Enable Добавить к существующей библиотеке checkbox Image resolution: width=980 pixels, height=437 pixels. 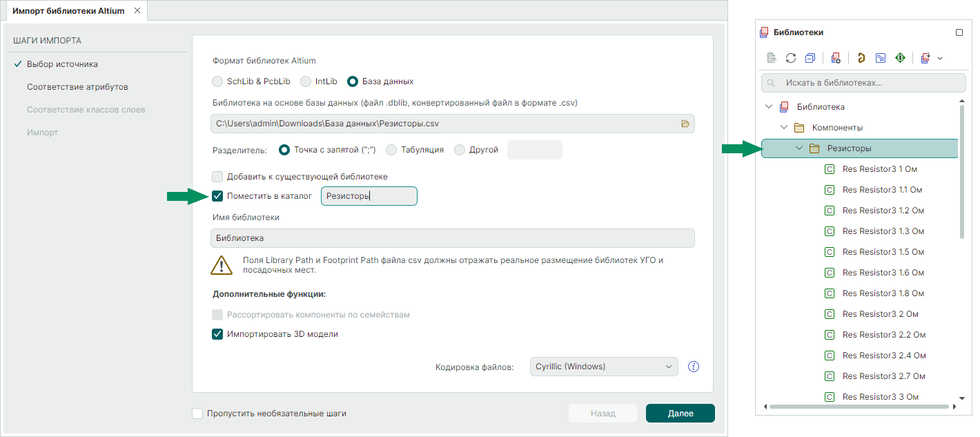[x=218, y=177]
